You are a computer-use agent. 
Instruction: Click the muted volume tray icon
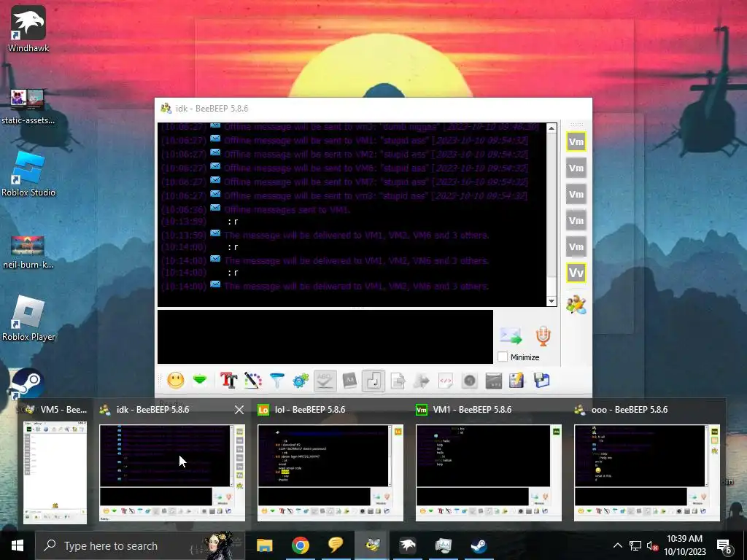point(653,545)
